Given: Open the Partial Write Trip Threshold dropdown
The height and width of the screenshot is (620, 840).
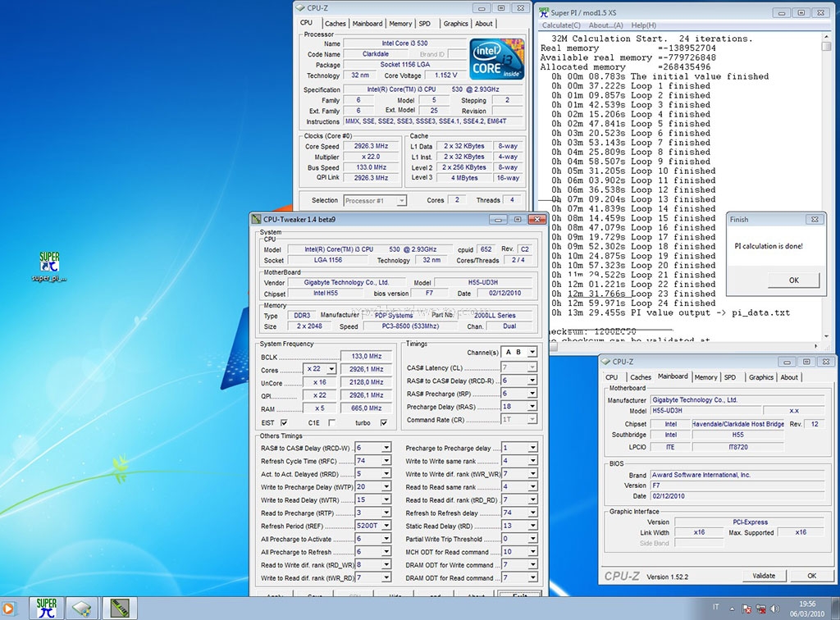Looking at the screenshot, I should pyautogui.click(x=532, y=539).
